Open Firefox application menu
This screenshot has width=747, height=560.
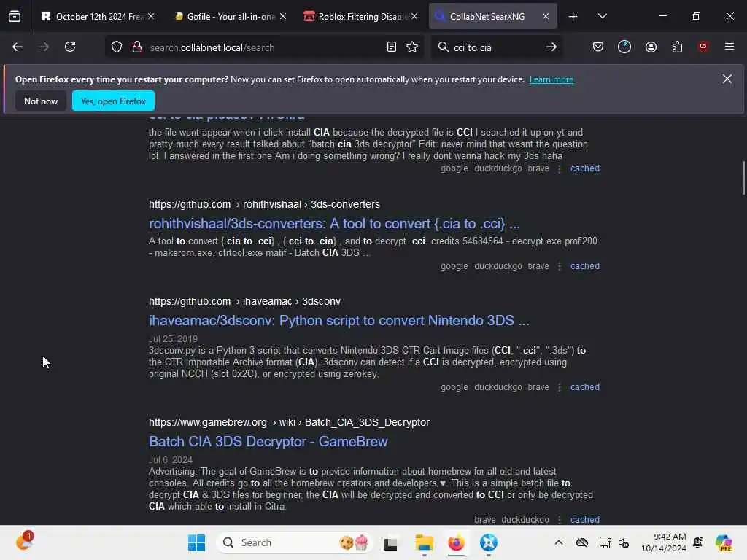point(729,47)
